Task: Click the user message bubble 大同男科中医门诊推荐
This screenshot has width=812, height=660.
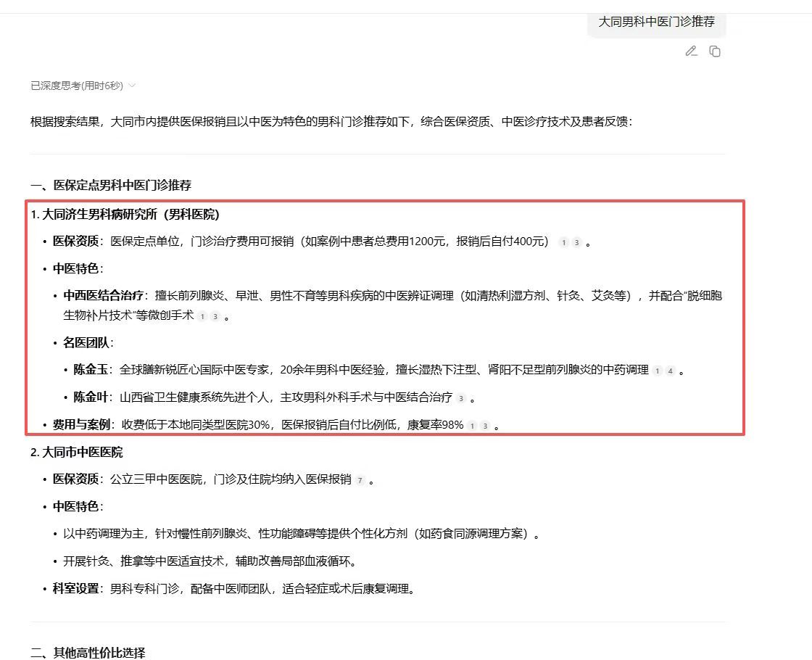Action: 656,22
